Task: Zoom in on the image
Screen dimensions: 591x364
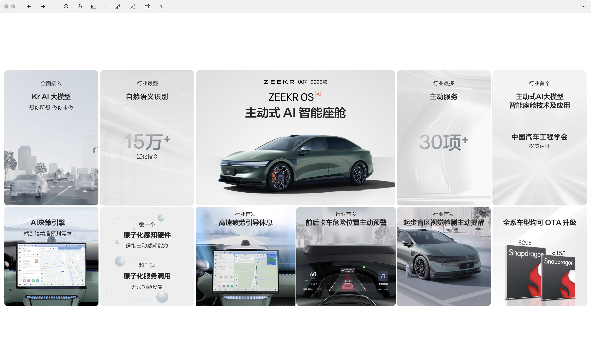Action: click(80, 6)
